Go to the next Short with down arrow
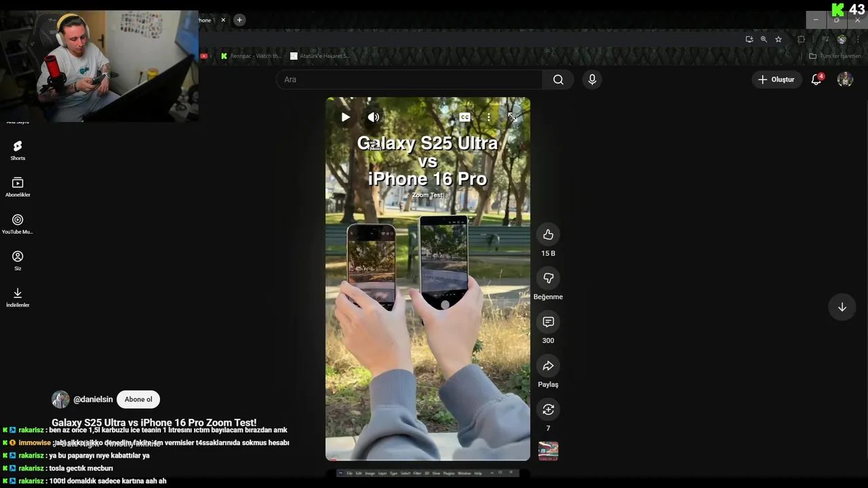 842,307
